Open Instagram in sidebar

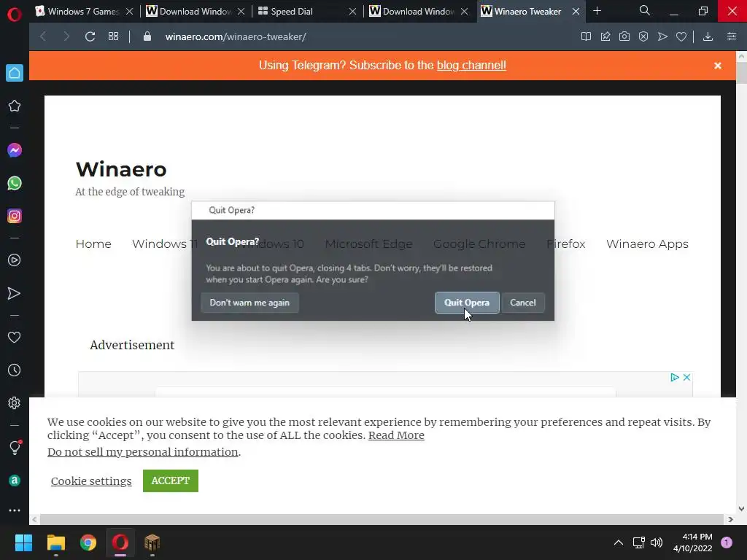(15, 216)
